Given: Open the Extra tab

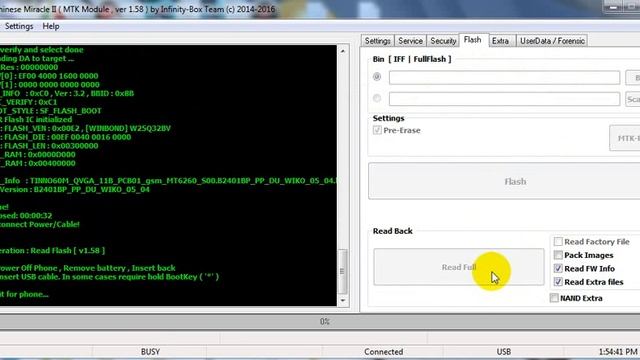Looking at the screenshot, I should (500, 41).
